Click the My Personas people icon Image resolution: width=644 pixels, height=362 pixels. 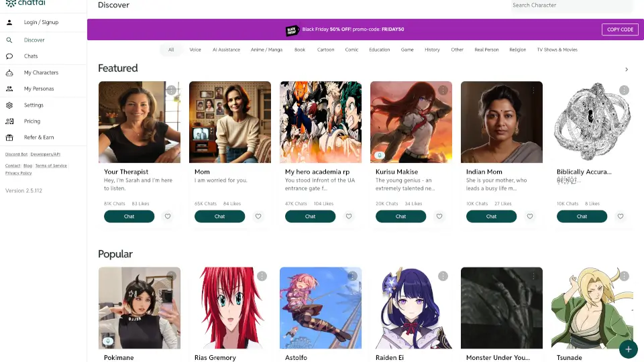[9, 88]
